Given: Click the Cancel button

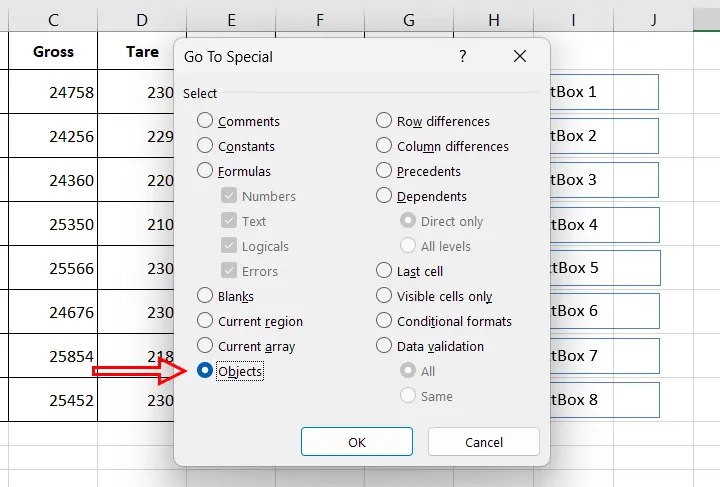Looking at the screenshot, I should click(x=483, y=442).
